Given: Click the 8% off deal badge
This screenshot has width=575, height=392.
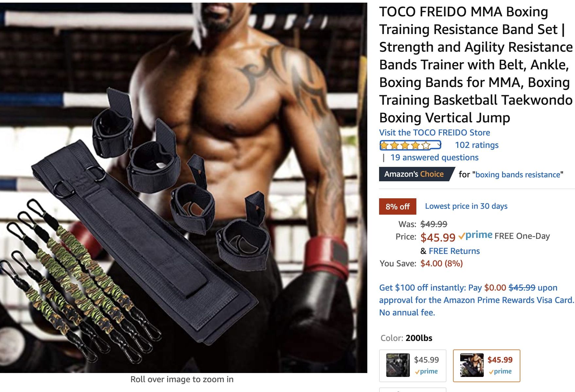Looking at the screenshot, I should [x=397, y=206].
